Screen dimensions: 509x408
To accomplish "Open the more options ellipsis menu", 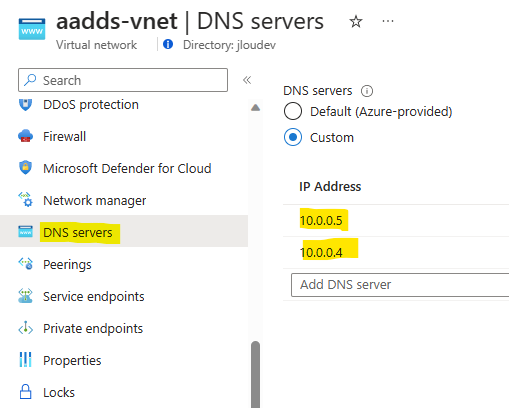I will click(x=388, y=21).
